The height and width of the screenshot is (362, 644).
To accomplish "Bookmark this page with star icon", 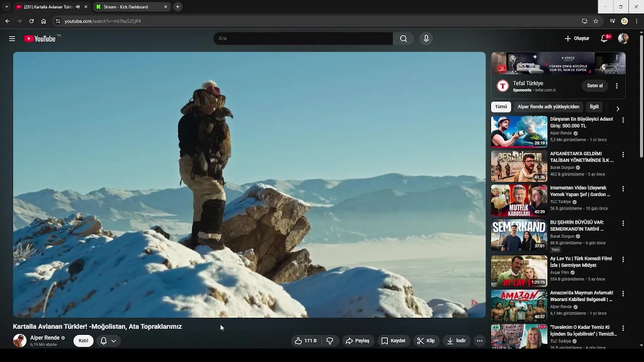I will (596, 21).
